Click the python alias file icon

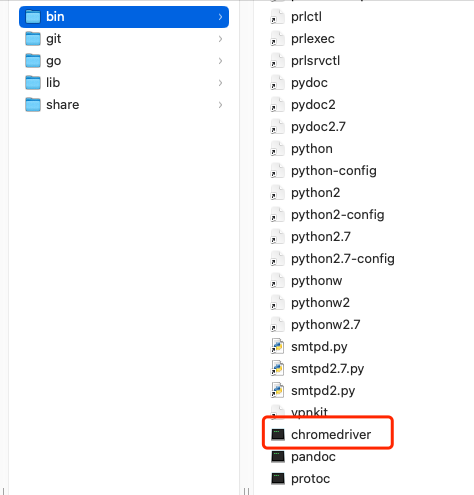(x=277, y=148)
